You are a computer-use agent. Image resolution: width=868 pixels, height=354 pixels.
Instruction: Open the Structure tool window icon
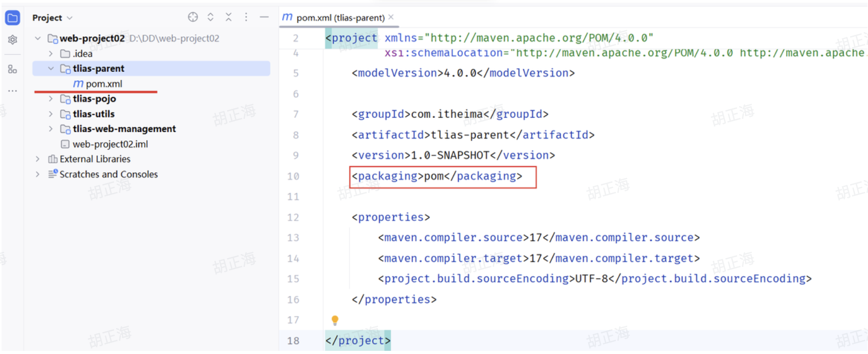(x=12, y=69)
